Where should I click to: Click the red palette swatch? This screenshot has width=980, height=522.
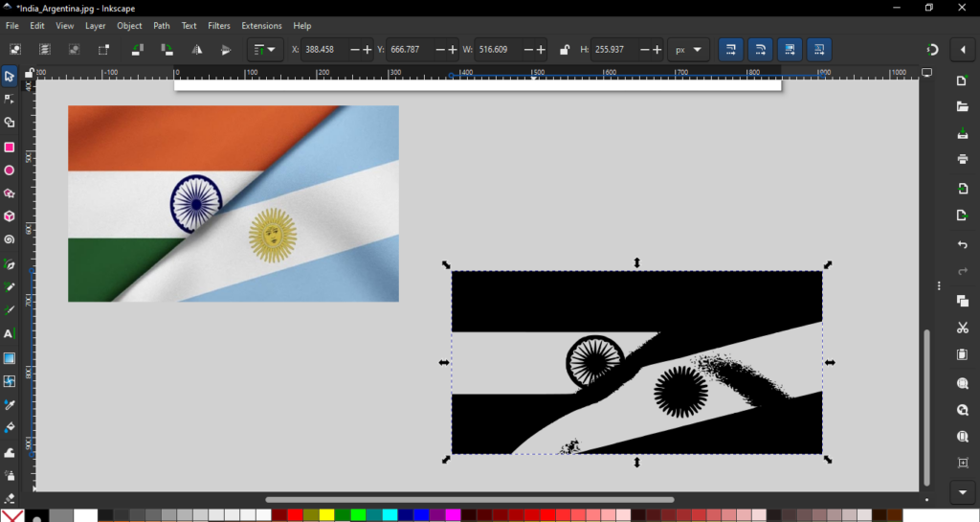click(295, 515)
